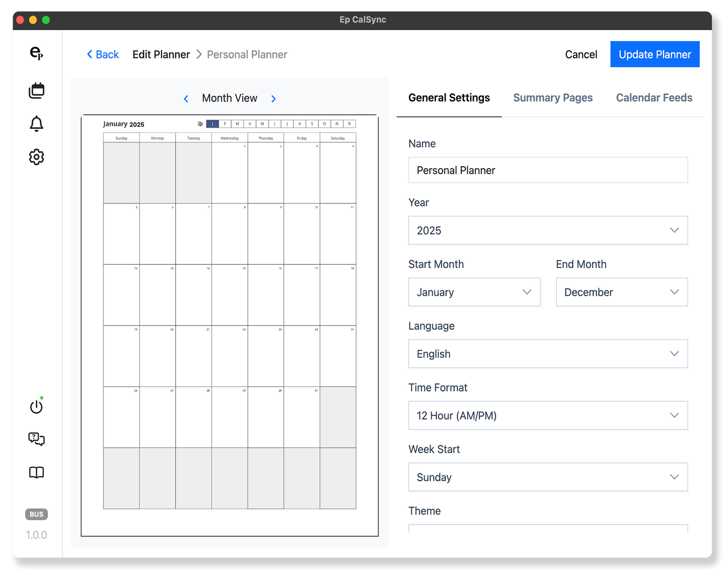
Task: Open the Year dropdown showing 2025
Action: (548, 230)
